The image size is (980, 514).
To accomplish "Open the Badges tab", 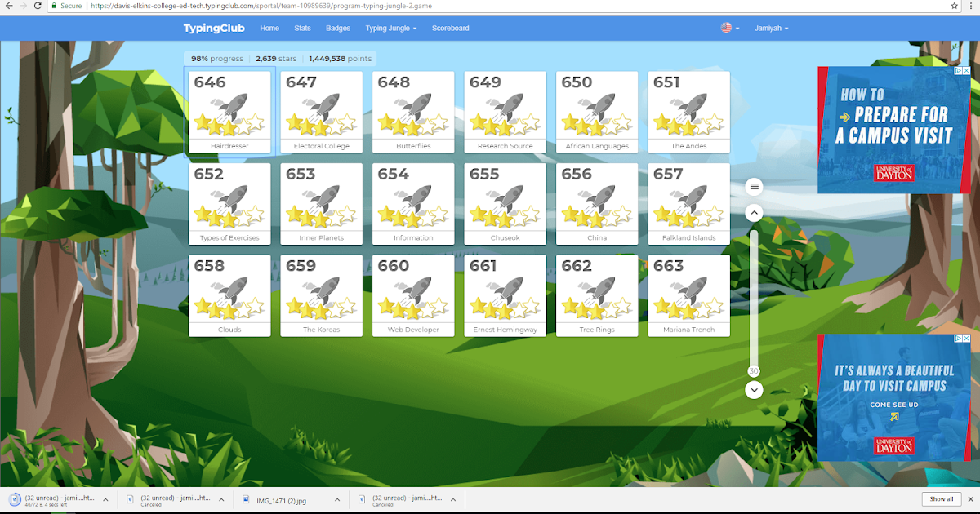I will pyautogui.click(x=337, y=28).
